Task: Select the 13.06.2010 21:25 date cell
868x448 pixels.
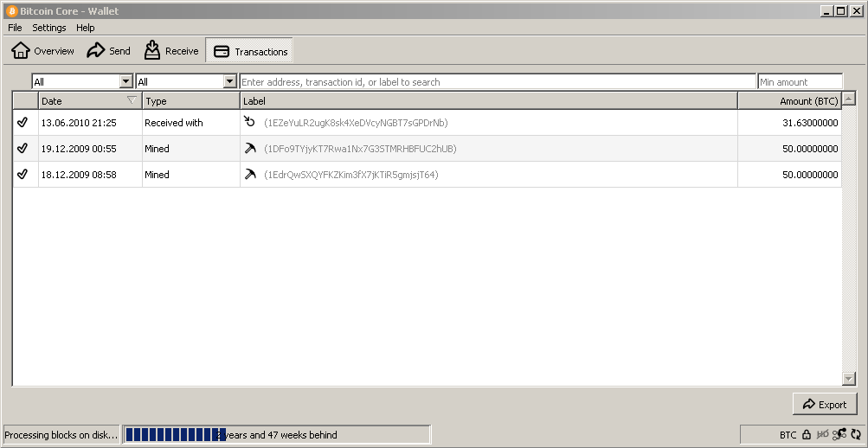Action: pyautogui.click(x=90, y=123)
